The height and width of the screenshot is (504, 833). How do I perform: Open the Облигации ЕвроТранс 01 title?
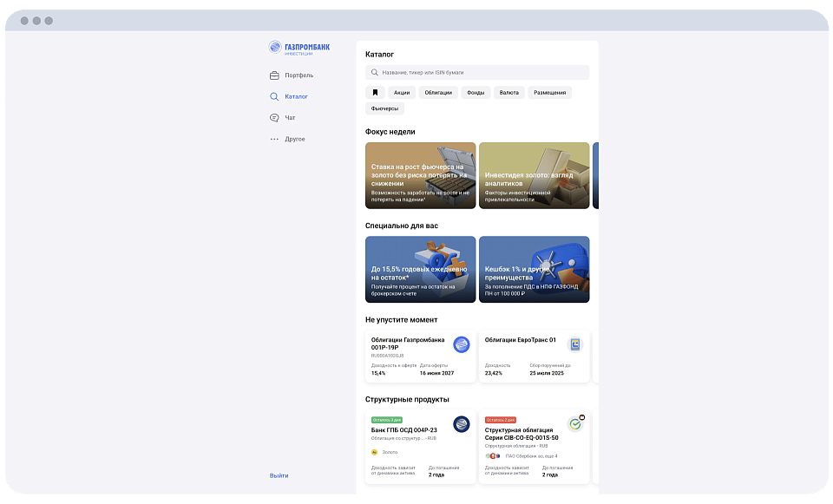(x=520, y=340)
